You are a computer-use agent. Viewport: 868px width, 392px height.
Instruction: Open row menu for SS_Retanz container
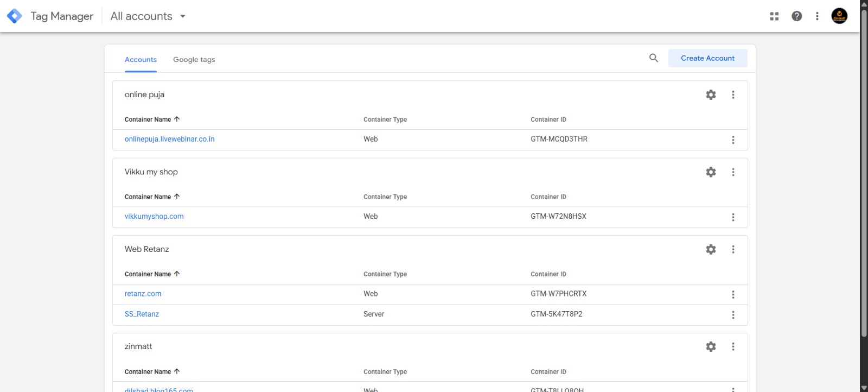click(x=733, y=315)
